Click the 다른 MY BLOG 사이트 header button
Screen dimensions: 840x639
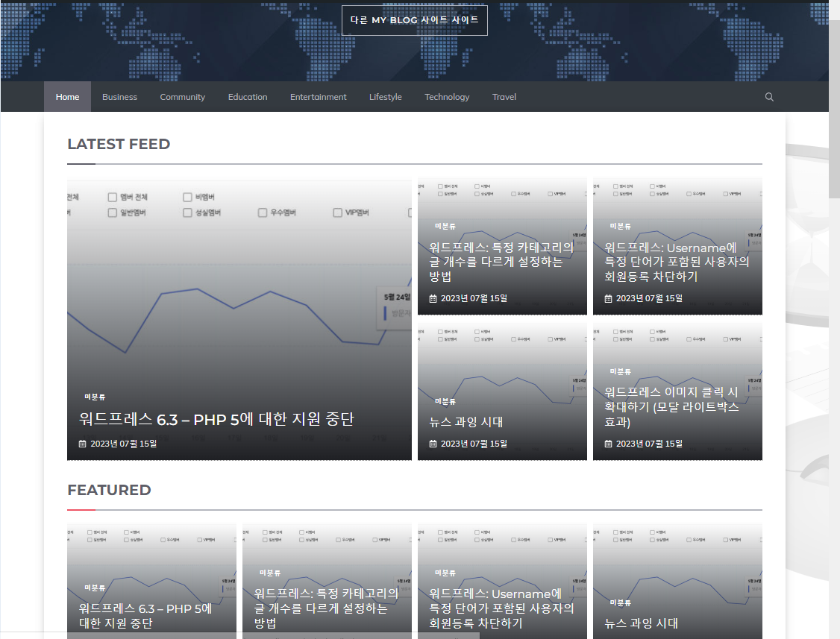(x=414, y=20)
